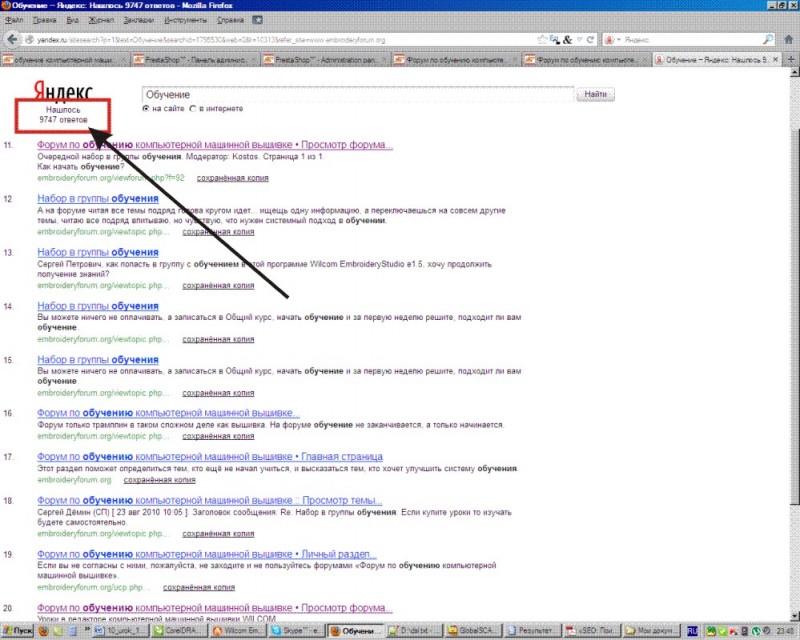Viewport: 800px width, 640px height.
Task: Open the Журнал menu
Action: (x=101, y=20)
